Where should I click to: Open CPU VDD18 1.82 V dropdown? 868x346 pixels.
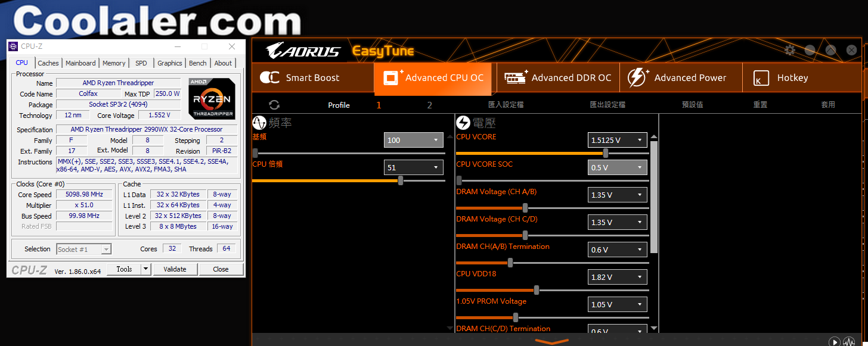[617, 277]
